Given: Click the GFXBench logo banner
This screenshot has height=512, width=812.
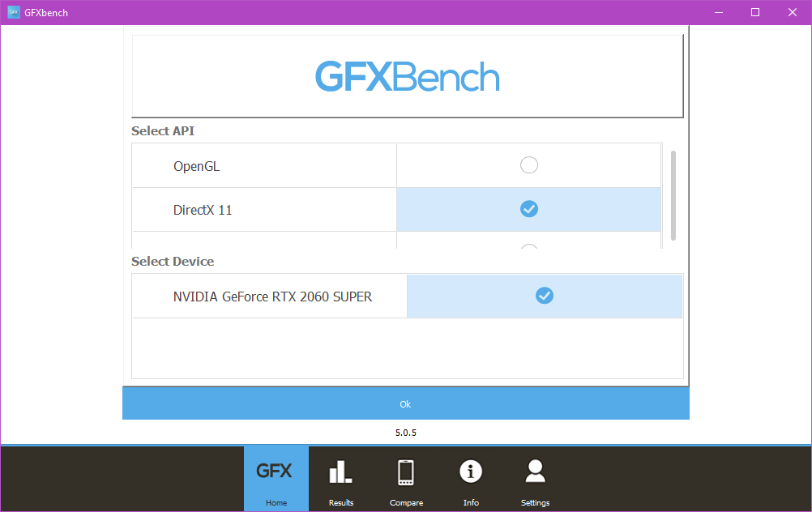Looking at the screenshot, I should tap(408, 77).
